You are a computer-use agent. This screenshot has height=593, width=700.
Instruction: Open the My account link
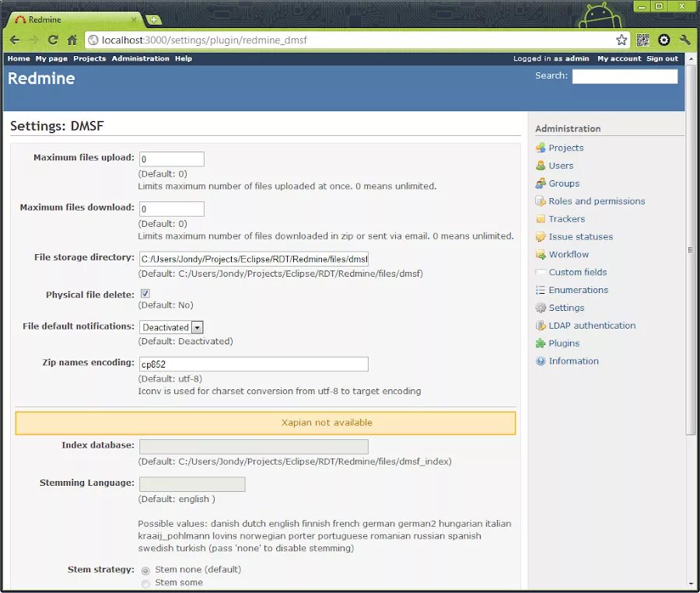pyautogui.click(x=619, y=58)
